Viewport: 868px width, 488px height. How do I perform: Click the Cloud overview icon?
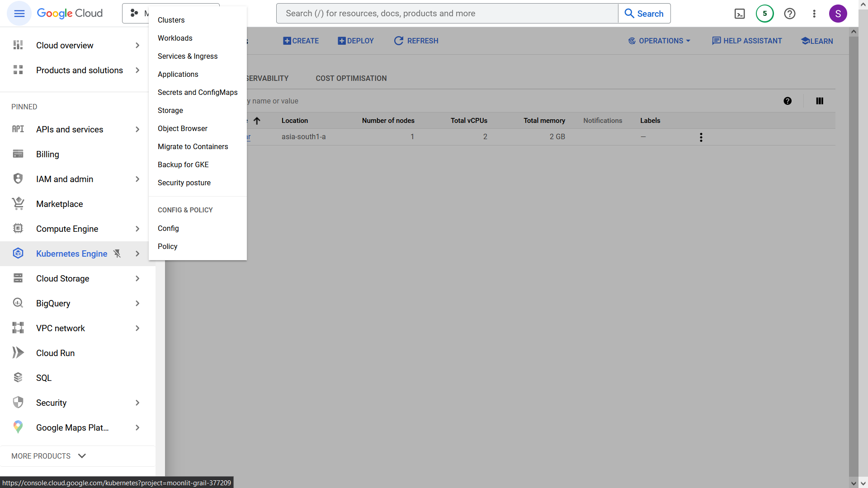(18, 45)
